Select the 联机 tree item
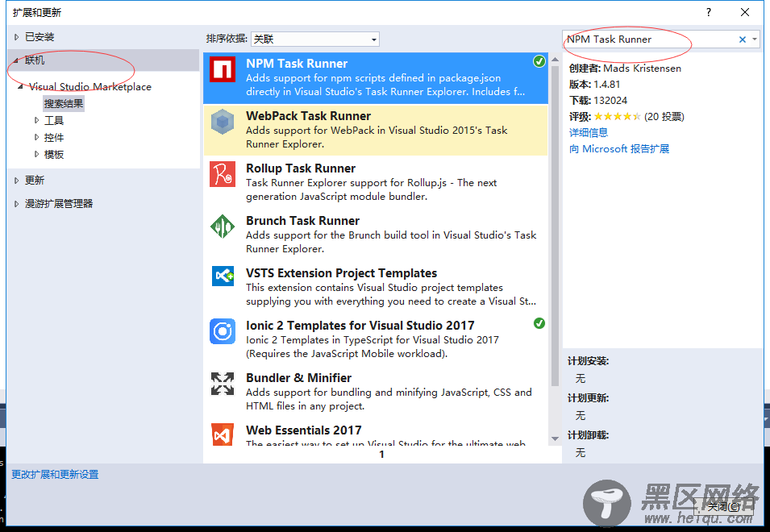The width and height of the screenshot is (770, 532). [35, 60]
